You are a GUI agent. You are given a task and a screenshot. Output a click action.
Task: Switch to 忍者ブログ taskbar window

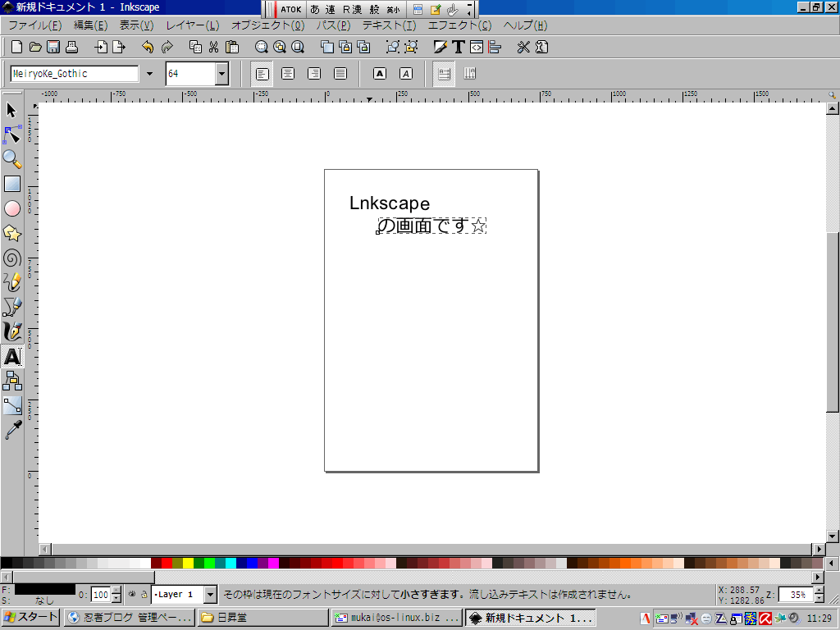point(130,617)
